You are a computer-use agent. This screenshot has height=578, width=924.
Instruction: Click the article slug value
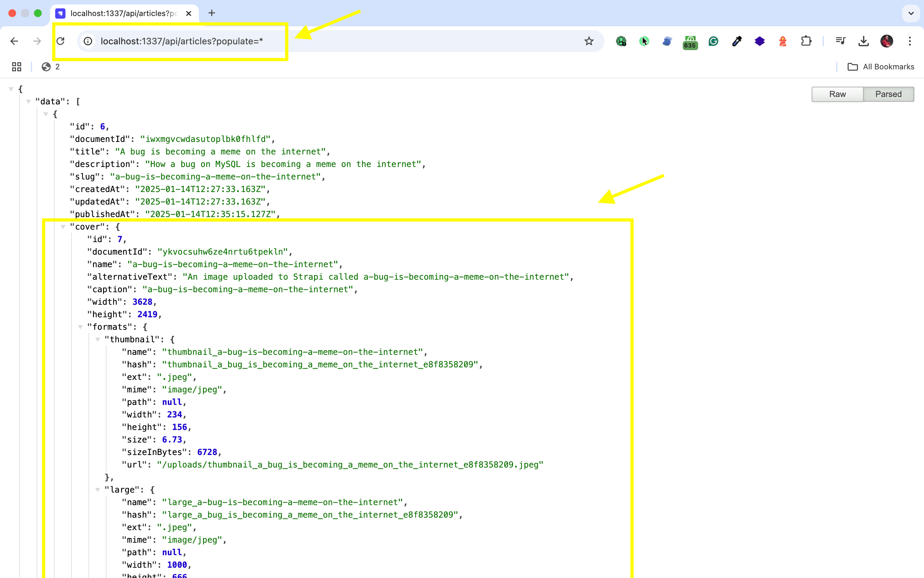click(x=216, y=177)
